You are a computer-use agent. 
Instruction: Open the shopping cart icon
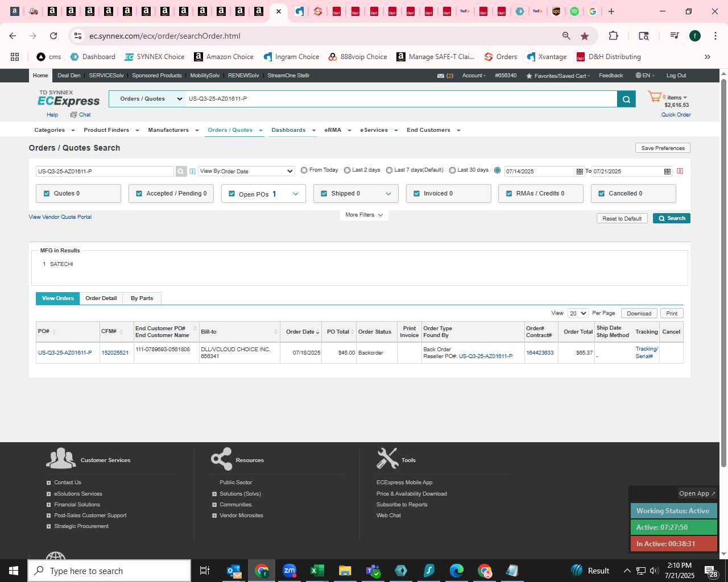click(x=654, y=97)
